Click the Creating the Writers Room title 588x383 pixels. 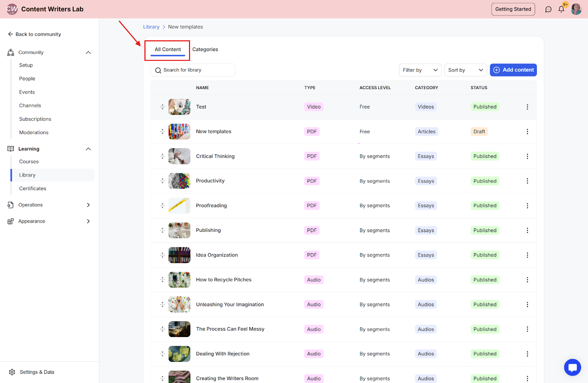(227, 379)
